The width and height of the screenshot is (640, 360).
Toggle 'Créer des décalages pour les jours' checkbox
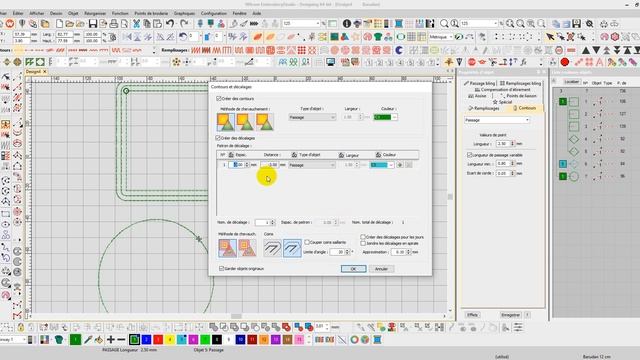pos(362,237)
